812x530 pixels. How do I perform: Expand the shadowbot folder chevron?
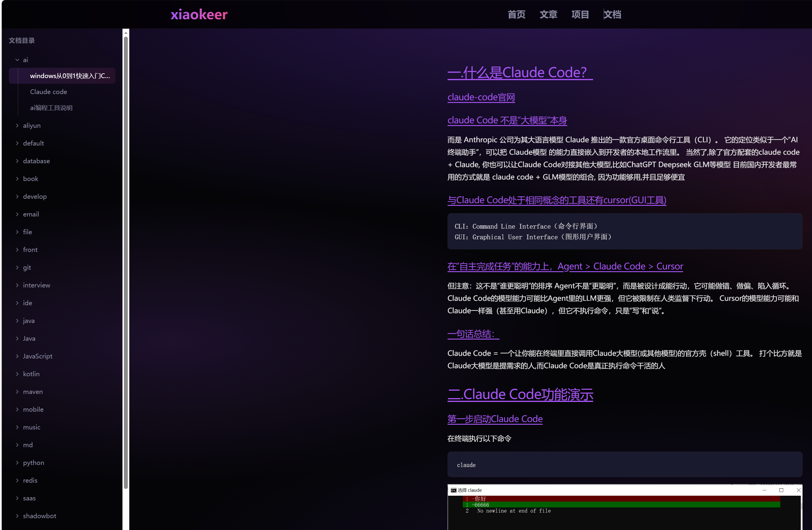(17, 516)
